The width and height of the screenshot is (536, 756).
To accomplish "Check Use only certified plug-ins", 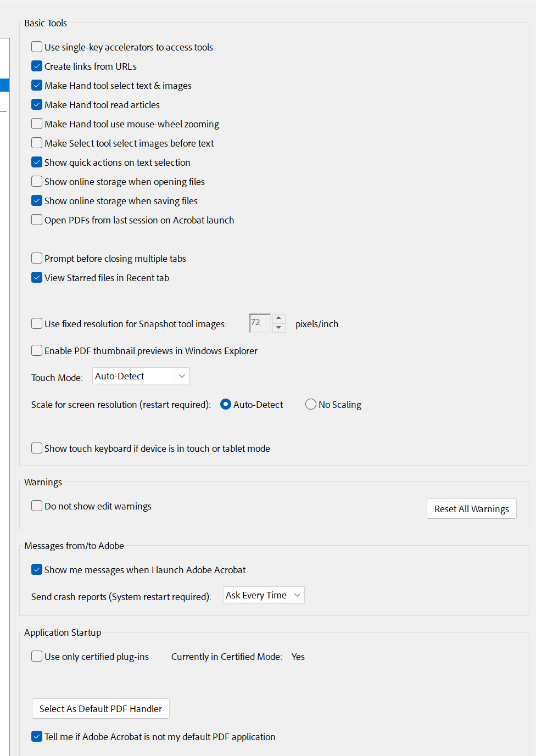I will tap(37, 656).
